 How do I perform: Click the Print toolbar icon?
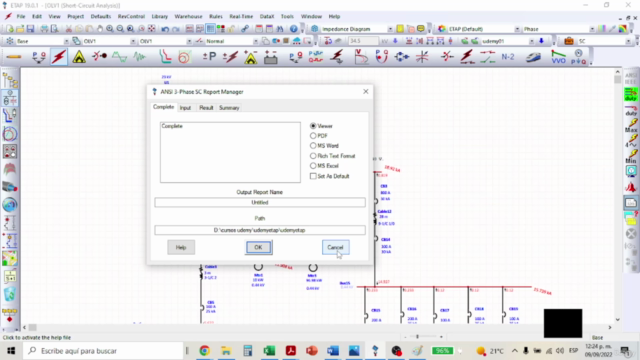[x=44, y=29]
